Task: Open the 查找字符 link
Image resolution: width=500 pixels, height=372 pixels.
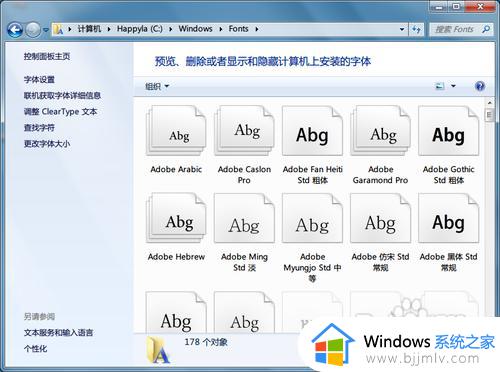Action: pos(39,128)
